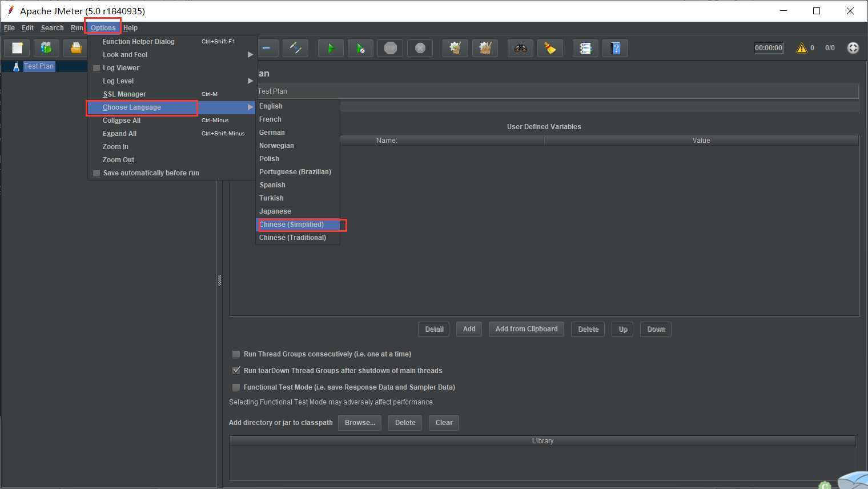Start the test with green play icon

(x=331, y=48)
